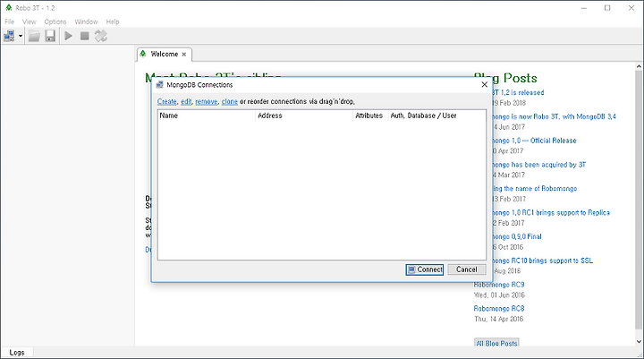Image resolution: width=644 pixels, height=359 pixels.
Task: Click the Name column header
Action: coord(207,115)
